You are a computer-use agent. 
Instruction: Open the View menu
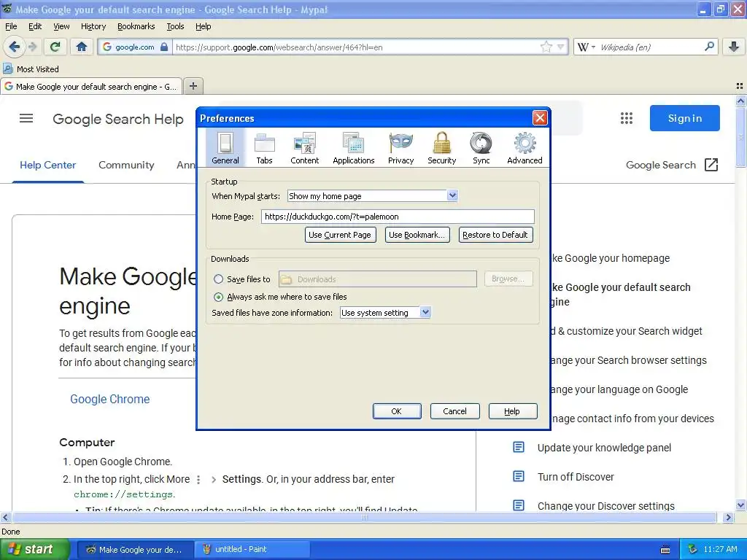pyautogui.click(x=61, y=26)
